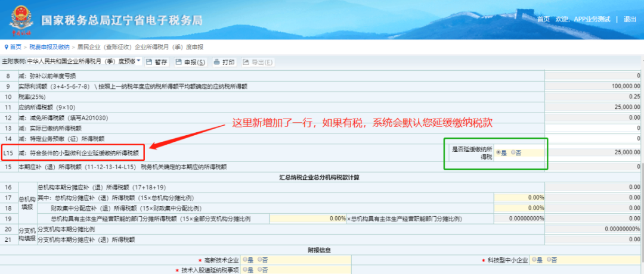Click row label 减：弥补以前年度亏损

(x=47, y=76)
